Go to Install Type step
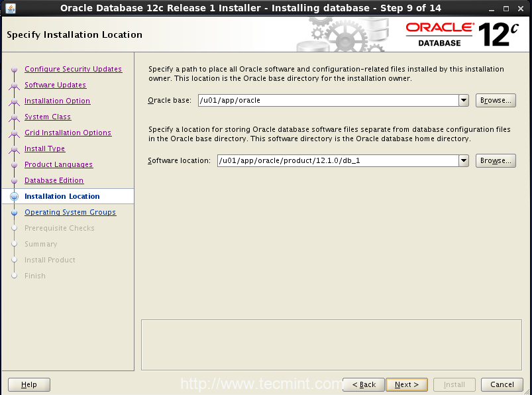This screenshot has height=395, width=532. tap(45, 148)
